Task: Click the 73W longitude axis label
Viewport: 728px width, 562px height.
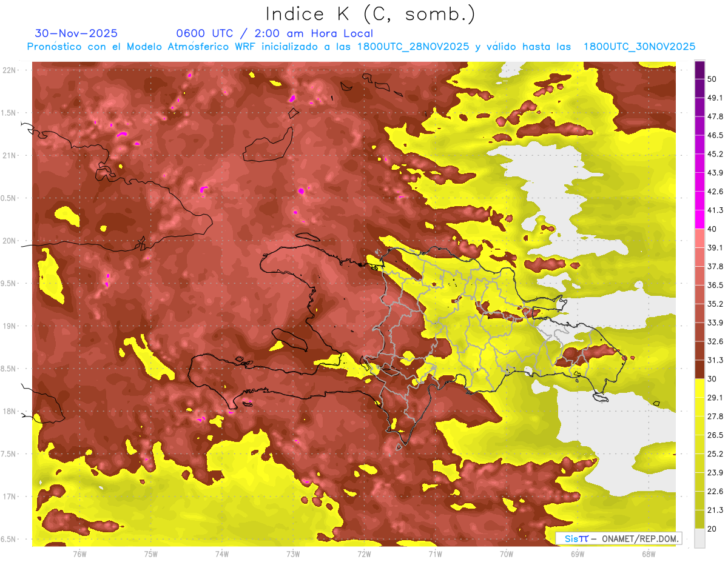Action: pos(293,554)
